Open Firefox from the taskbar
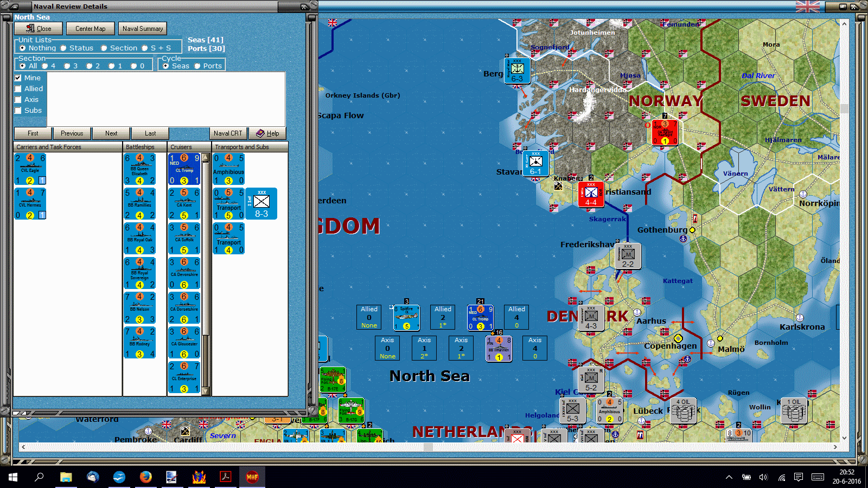Viewport: 868px width, 488px height. pyautogui.click(x=145, y=477)
